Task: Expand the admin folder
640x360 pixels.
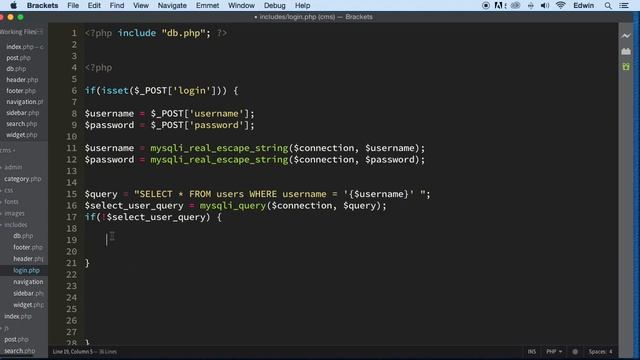Action: tap(12, 167)
